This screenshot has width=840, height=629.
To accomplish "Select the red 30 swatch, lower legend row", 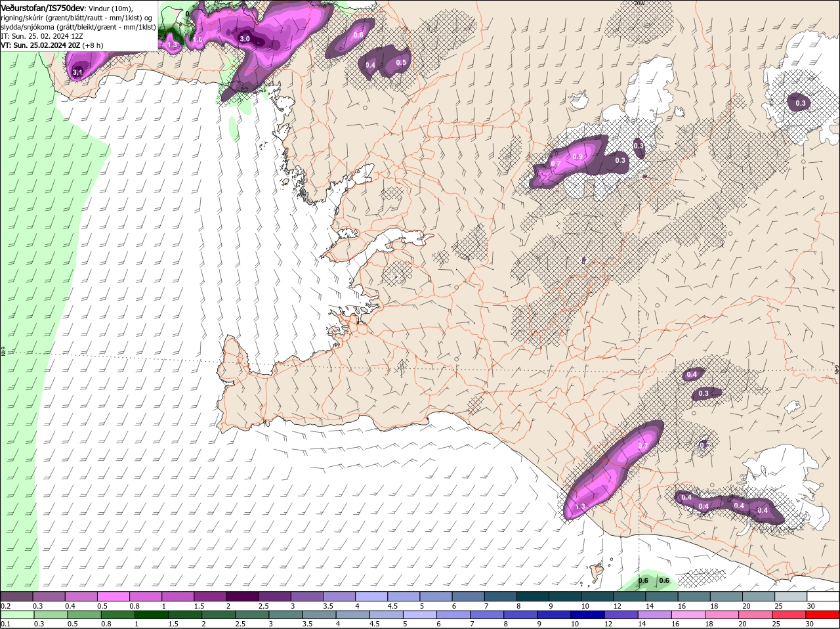I will pyautogui.click(x=822, y=615).
